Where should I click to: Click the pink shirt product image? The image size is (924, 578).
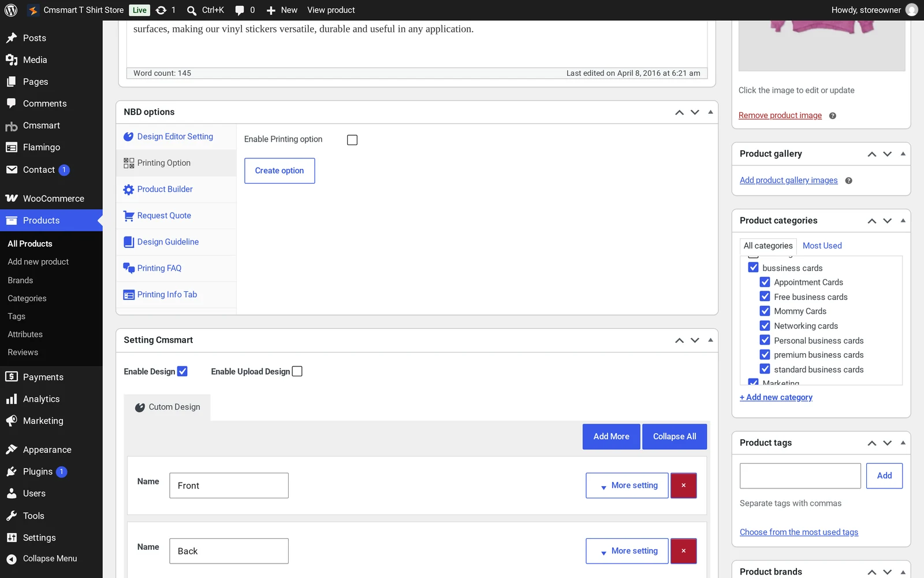tap(822, 45)
